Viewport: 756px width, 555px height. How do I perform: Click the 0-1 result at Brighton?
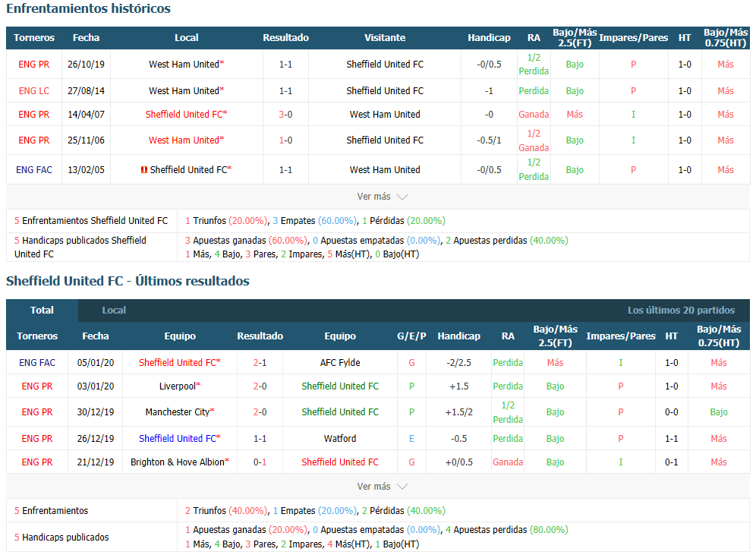[260, 462]
